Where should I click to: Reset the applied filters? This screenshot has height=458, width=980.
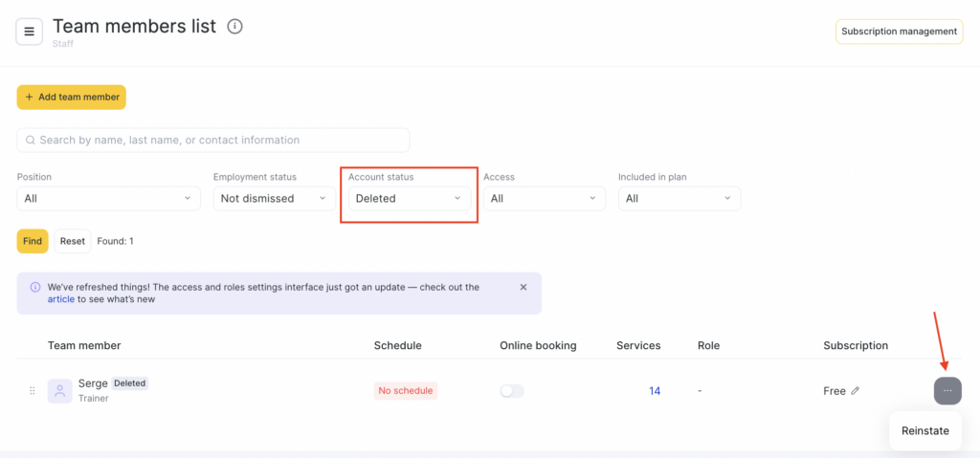[x=73, y=241]
